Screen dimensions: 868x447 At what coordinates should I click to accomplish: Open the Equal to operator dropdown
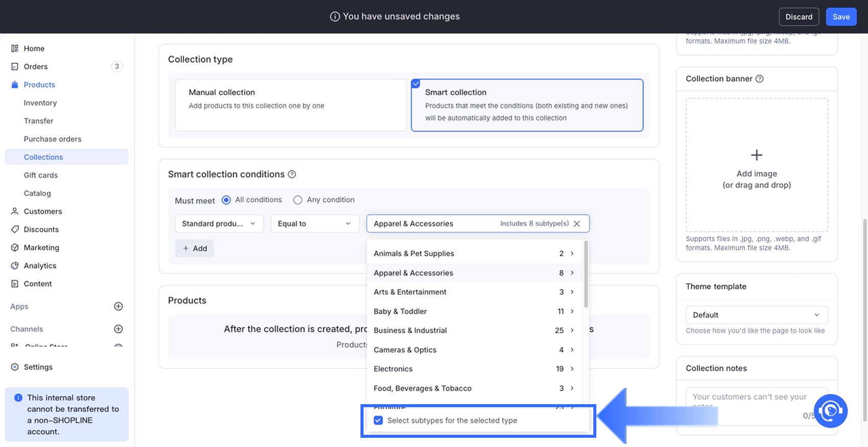pos(315,224)
